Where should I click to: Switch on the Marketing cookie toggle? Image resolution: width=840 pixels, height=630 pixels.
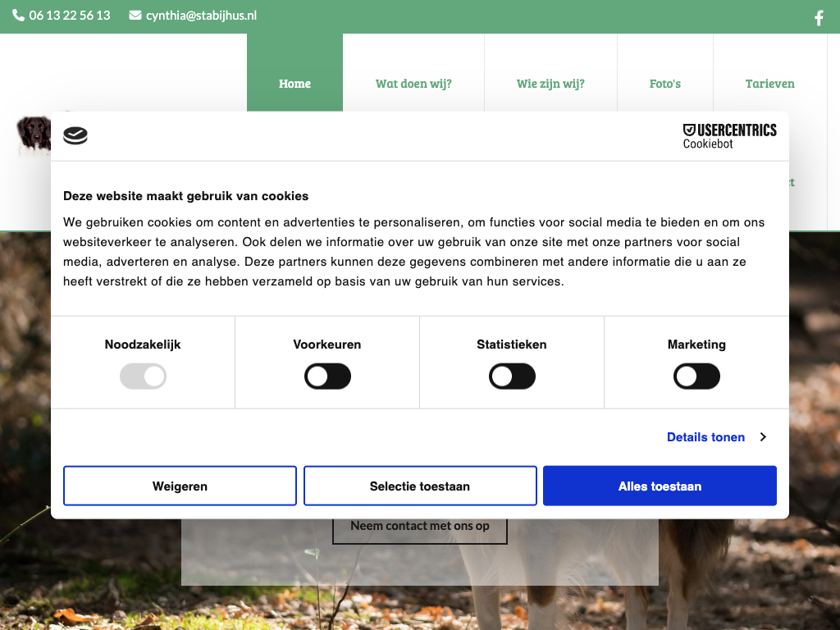[696, 377]
